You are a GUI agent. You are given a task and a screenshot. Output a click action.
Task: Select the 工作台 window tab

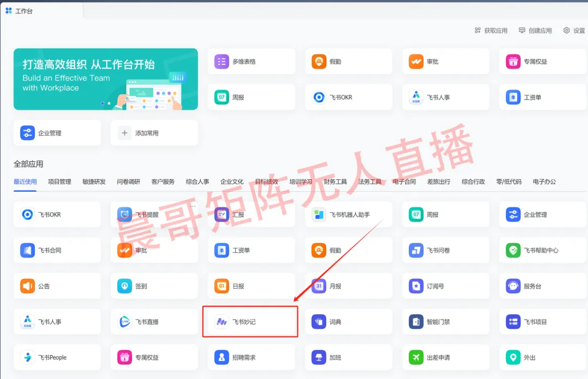41,11
